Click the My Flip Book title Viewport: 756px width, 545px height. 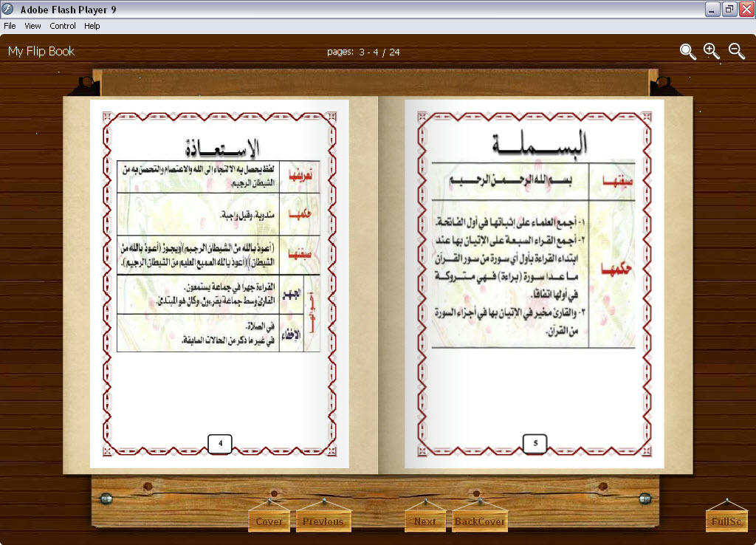tap(41, 51)
